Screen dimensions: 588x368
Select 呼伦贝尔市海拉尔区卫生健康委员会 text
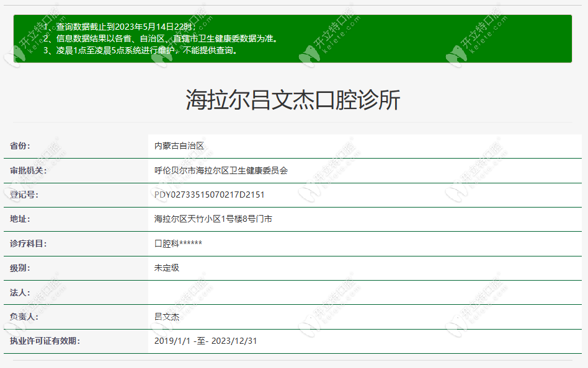pyautogui.click(x=221, y=170)
